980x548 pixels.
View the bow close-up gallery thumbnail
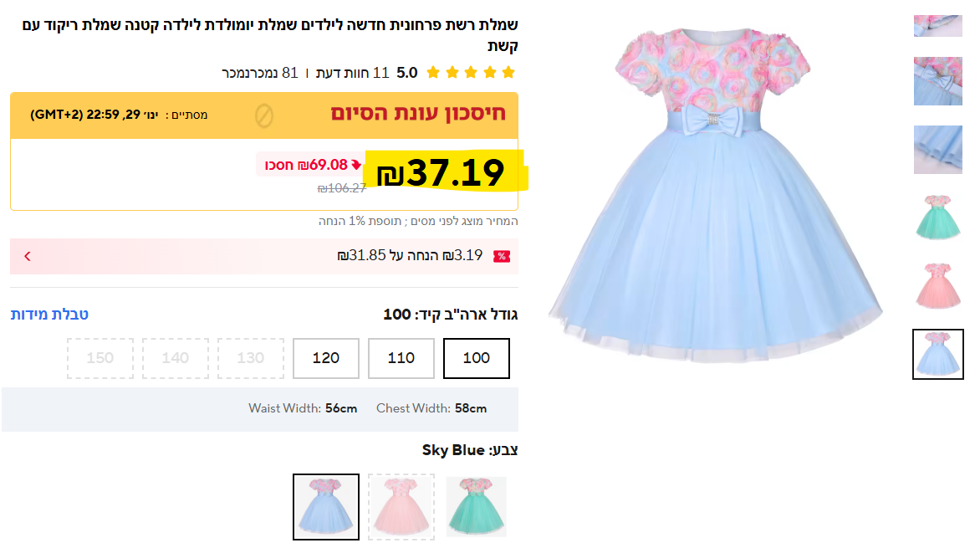(937, 81)
